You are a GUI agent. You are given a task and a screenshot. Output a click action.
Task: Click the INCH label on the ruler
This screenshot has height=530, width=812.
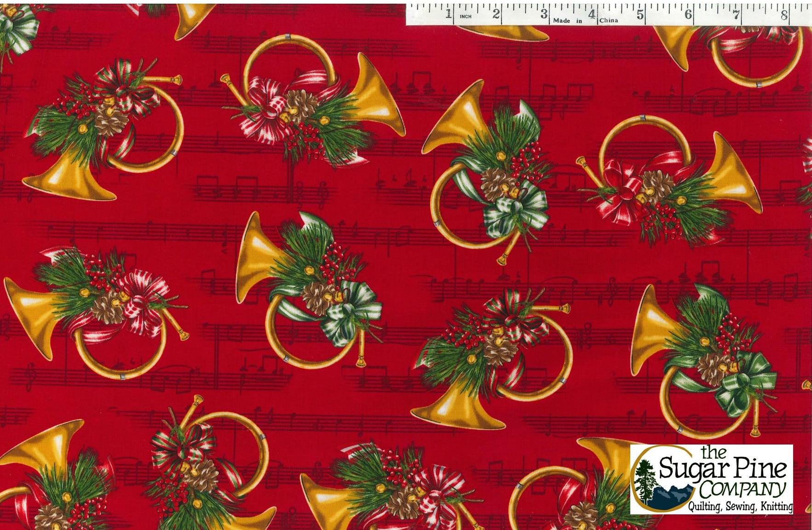pyautogui.click(x=465, y=17)
